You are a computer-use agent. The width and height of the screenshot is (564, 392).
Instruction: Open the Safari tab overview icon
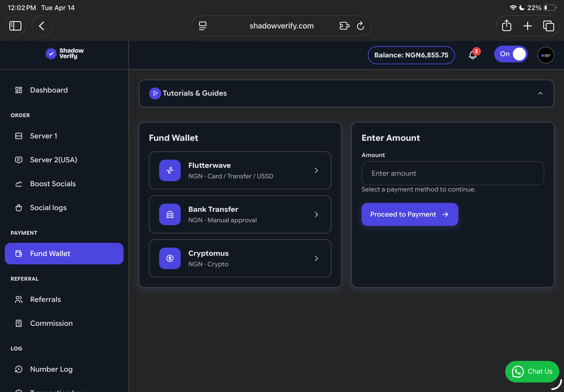[548, 26]
